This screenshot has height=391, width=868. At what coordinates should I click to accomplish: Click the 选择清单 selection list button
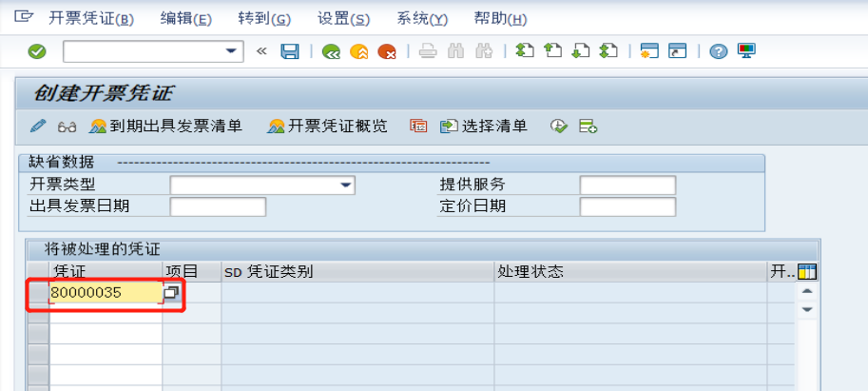pos(484,127)
